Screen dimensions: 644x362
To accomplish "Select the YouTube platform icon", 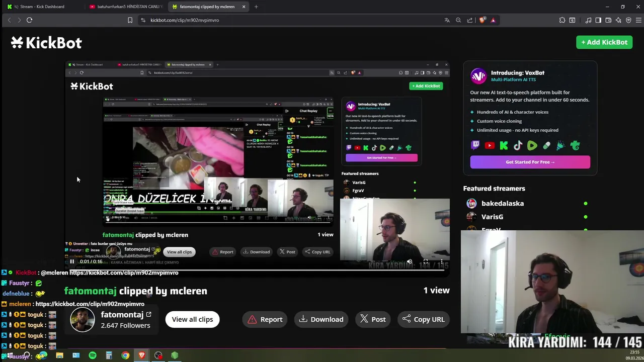I will point(490,146).
